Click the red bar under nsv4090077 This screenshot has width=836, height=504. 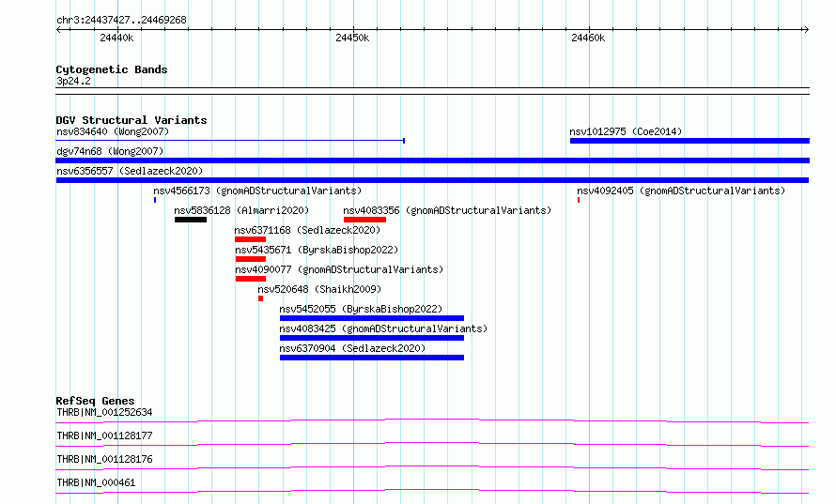pyautogui.click(x=251, y=279)
